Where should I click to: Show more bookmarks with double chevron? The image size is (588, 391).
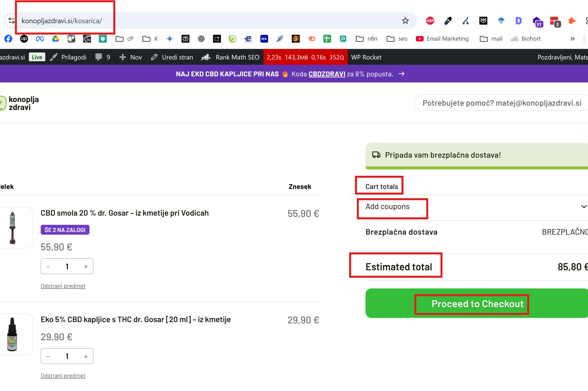(x=572, y=39)
